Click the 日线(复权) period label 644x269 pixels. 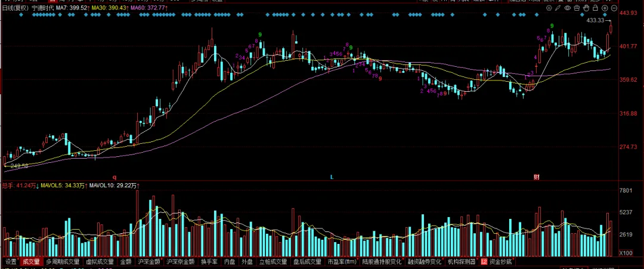click(15, 8)
